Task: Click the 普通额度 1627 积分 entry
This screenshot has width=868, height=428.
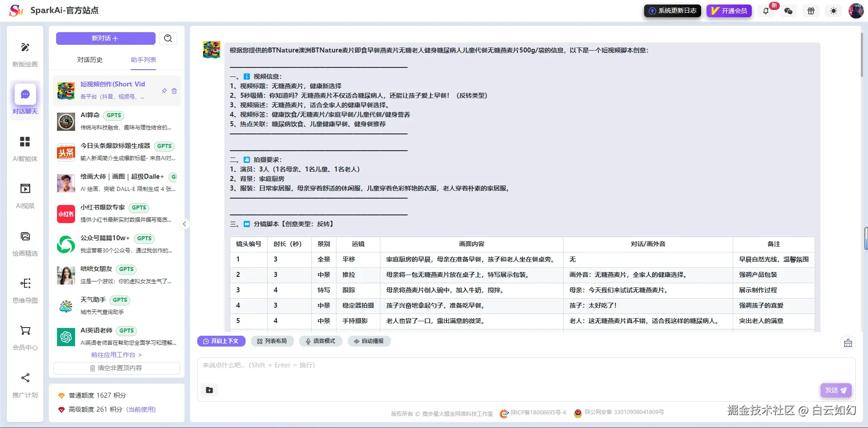Action: [97, 396]
